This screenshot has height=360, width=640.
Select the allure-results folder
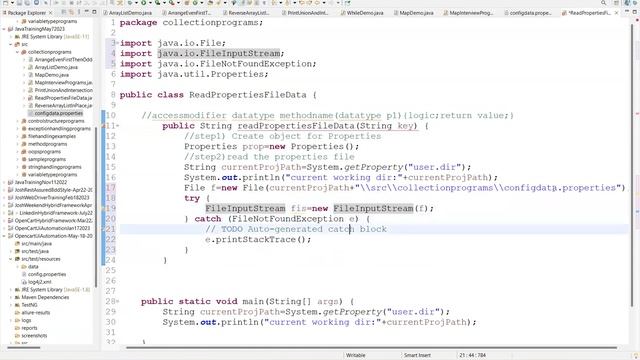click(36, 313)
